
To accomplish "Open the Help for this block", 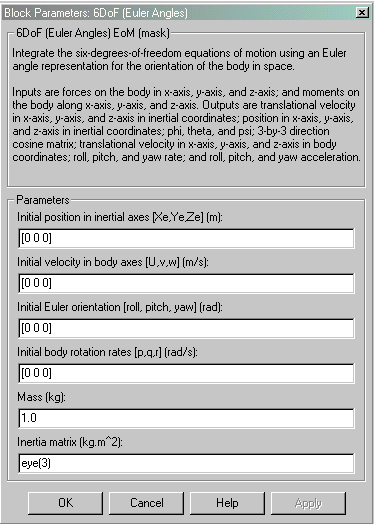I will (227, 503).
